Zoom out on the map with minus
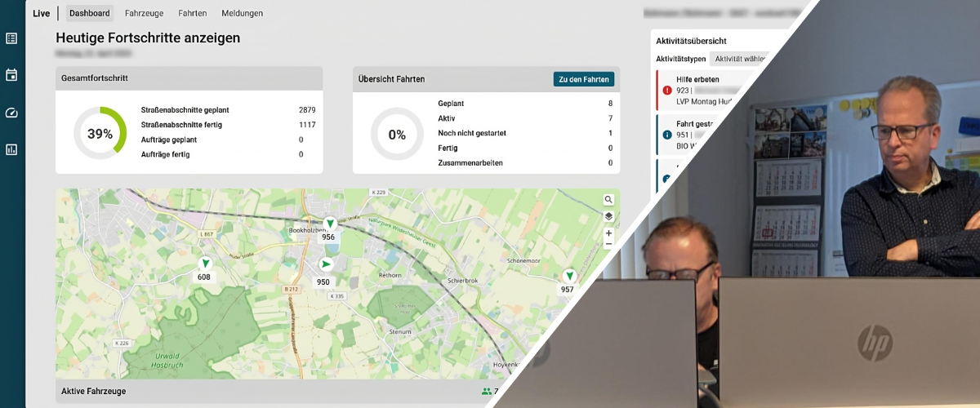 608,244
